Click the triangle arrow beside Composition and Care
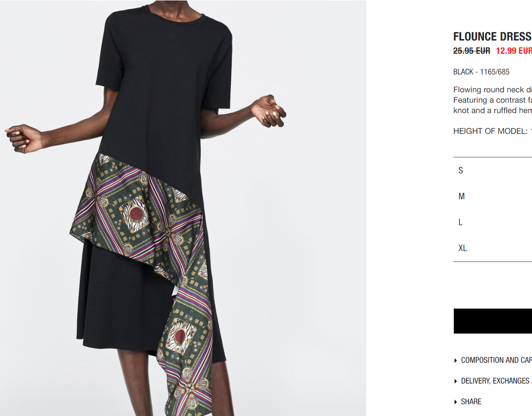 [456, 360]
